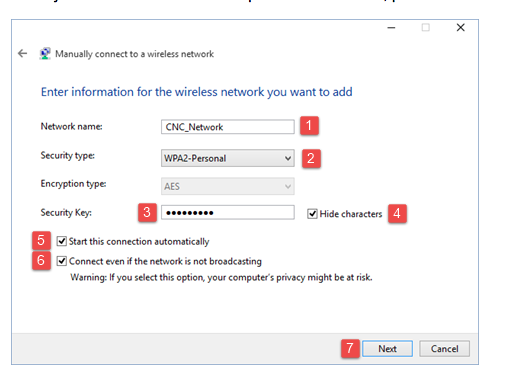Click the 'Security Key:' label
Viewport: 506px width, 378px height.
[x=66, y=213]
